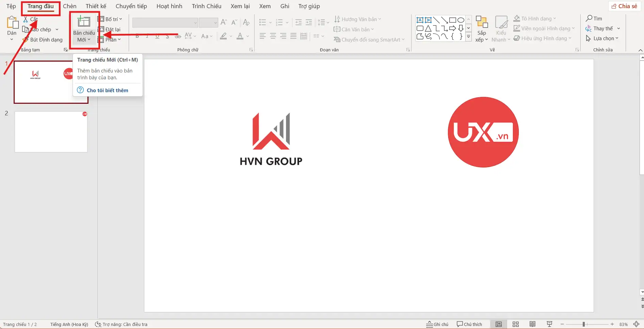This screenshot has height=329, width=644.
Task: Start slideshow from status bar icon
Action: tap(549, 324)
